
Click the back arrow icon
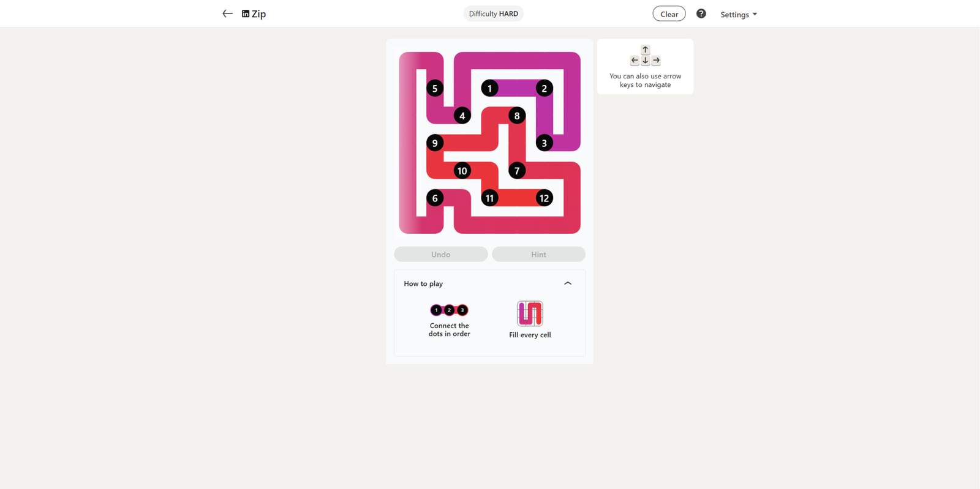[227, 13]
